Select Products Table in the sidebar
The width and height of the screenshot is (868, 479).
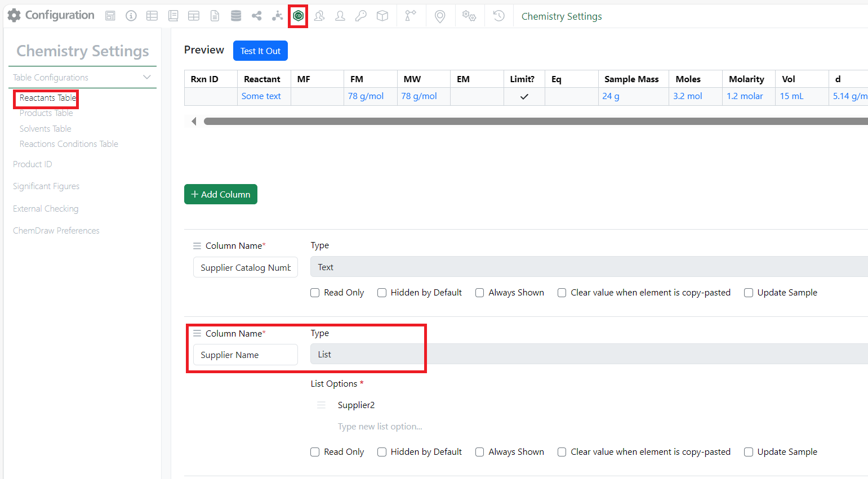pos(46,113)
